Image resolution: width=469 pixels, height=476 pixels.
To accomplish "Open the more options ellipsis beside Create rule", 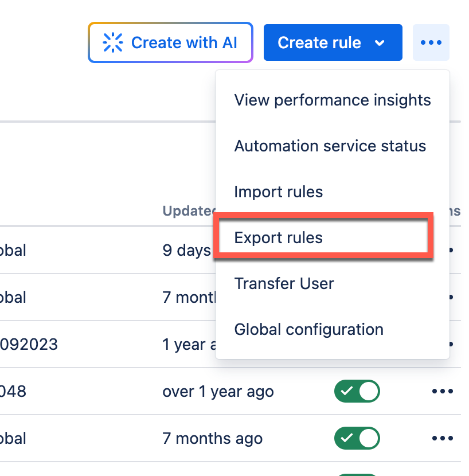I will coord(431,42).
